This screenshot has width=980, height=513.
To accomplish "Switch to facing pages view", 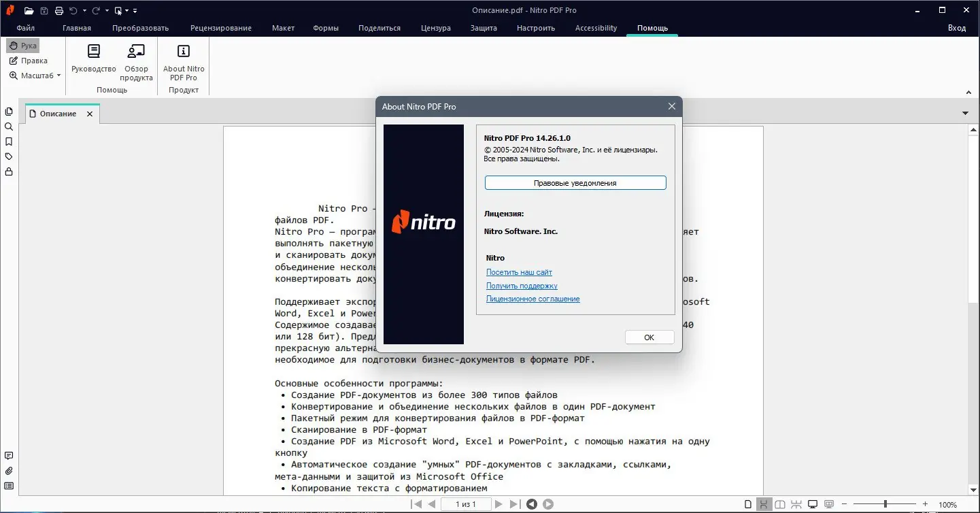I will 780,504.
